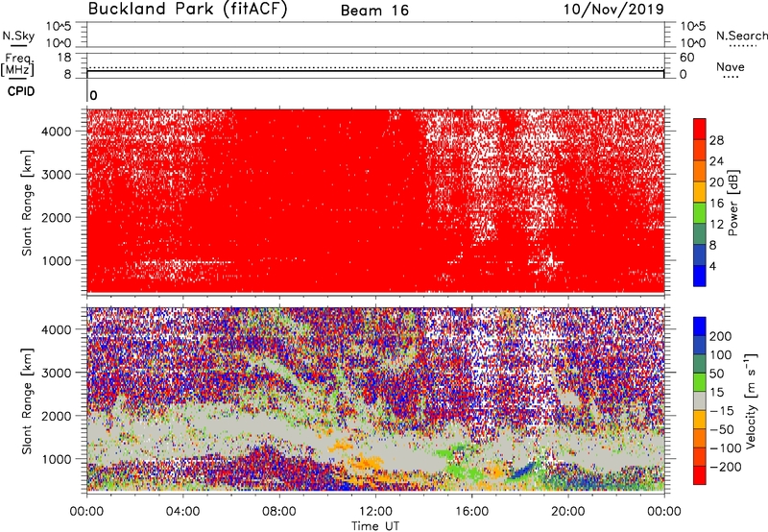The height and width of the screenshot is (532, 768).
Task: Click the Power [dB] colorbar title
Action: 733,203
